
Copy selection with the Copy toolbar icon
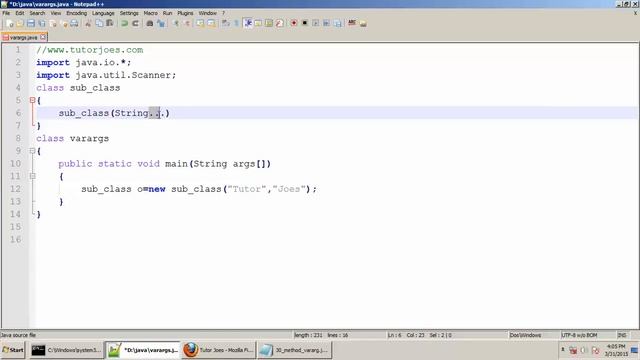tap(99, 23)
